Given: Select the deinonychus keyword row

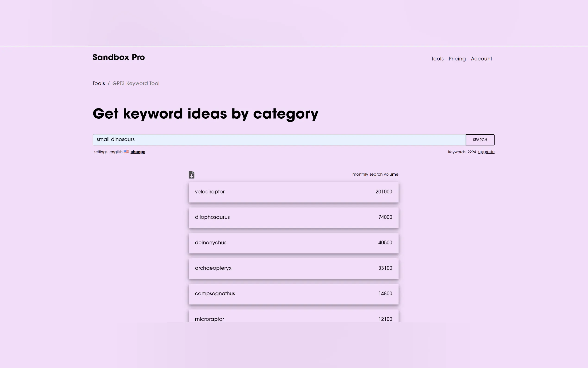Looking at the screenshot, I should pyautogui.click(x=293, y=243).
